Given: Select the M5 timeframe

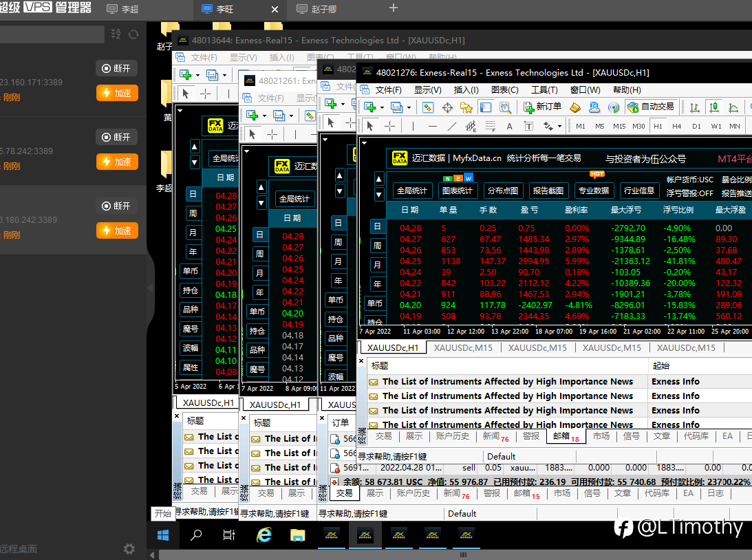Looking at the screenshot, I should point(599,126).
